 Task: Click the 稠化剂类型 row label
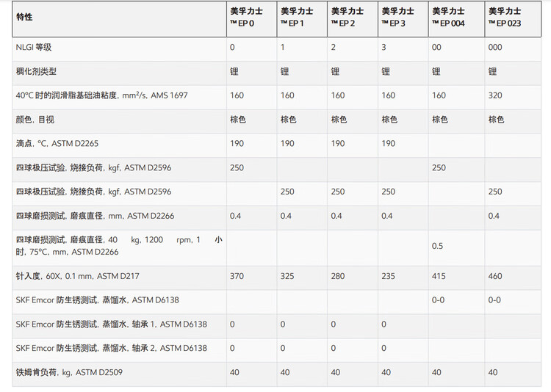(x=36, y=71)
